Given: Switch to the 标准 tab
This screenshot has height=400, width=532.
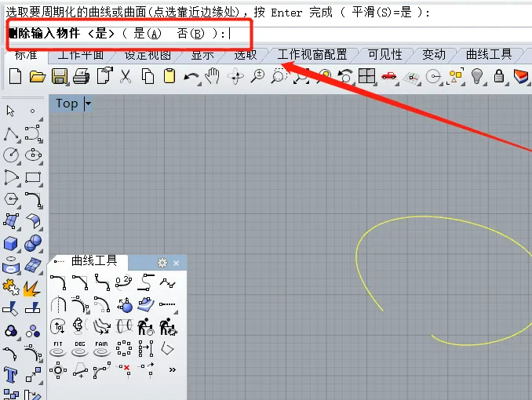Looking at the screenshot, I should coord(26,55).
